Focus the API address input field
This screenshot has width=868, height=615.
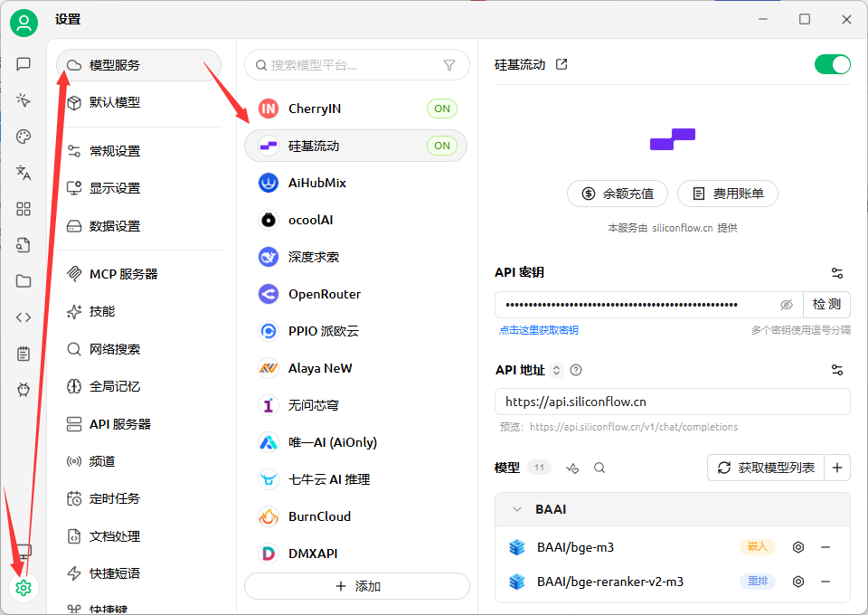[x=673, y=402]
